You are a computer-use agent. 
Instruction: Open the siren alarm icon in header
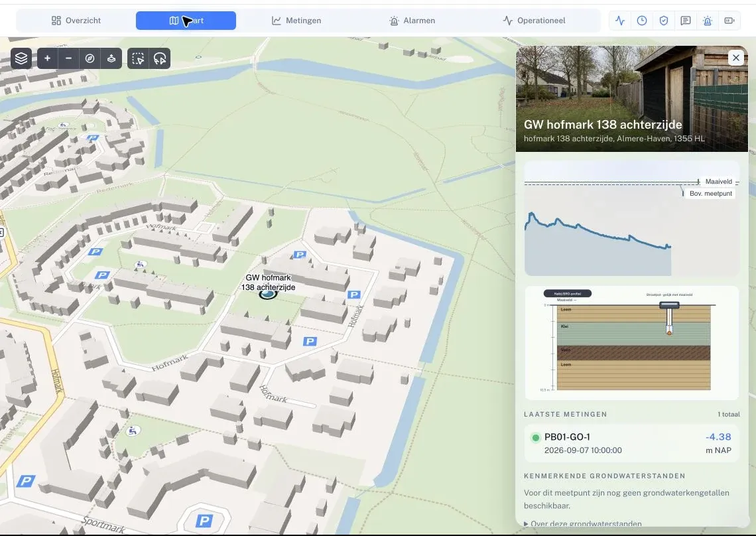[x=708, y=21]
